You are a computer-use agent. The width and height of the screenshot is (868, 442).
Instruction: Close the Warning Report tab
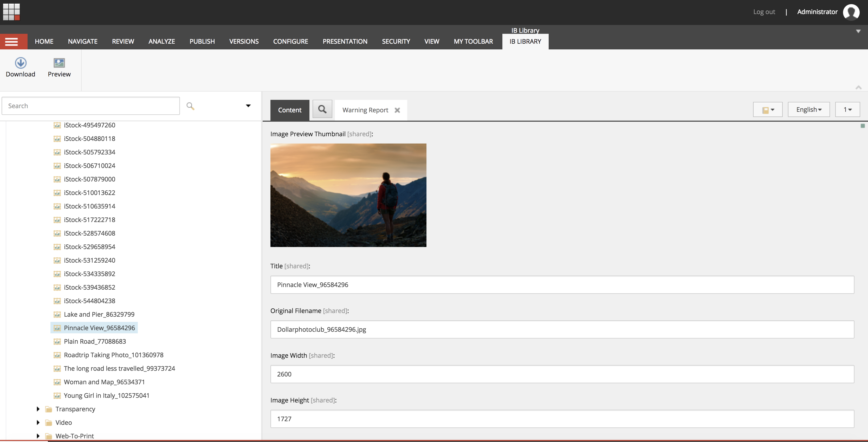point(397,110)
